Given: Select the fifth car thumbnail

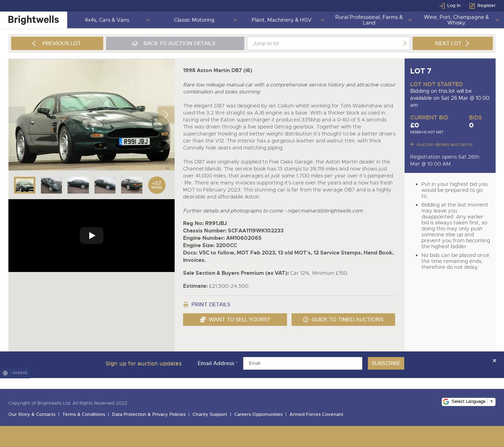Looking at the screenshot, I should 132,185.
